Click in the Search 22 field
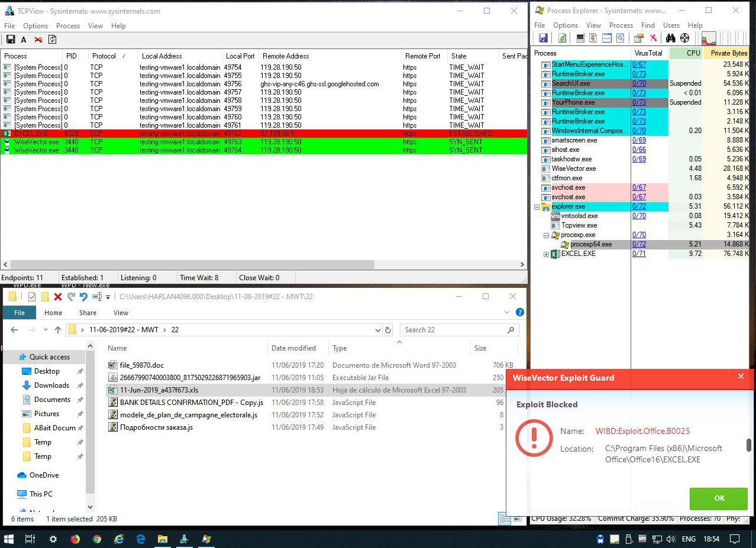 click(453, 330)
